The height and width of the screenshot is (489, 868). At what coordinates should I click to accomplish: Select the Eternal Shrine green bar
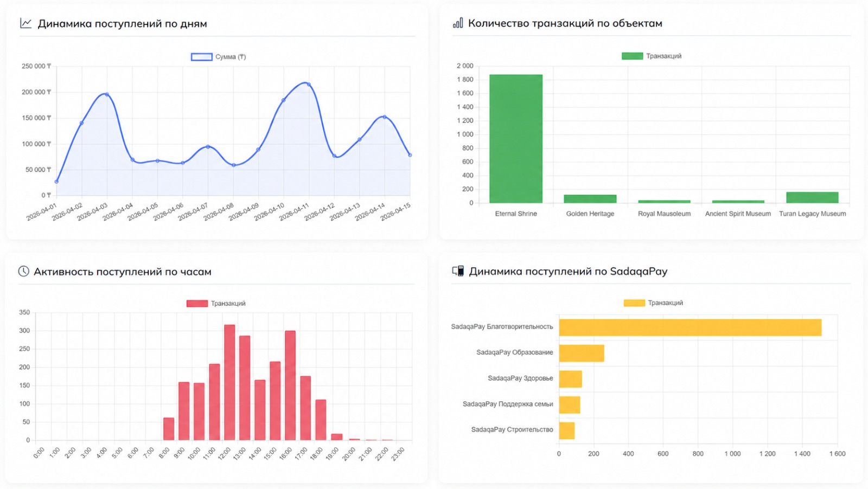516,139
